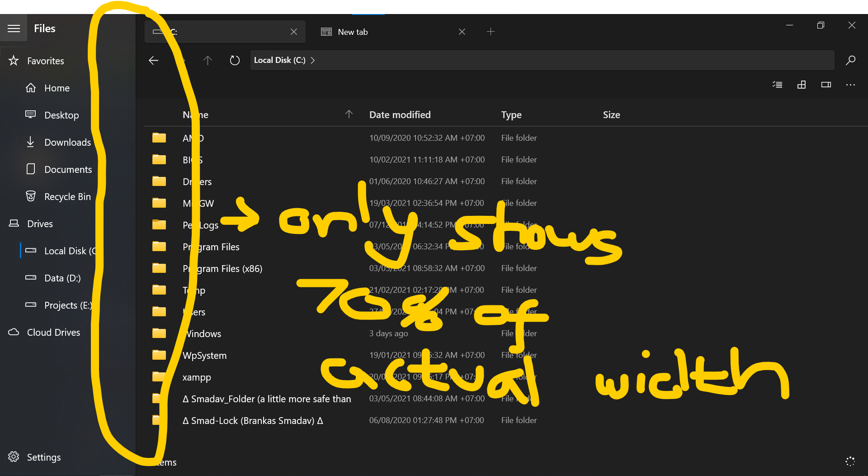Open the Recycle Bin from the sidebar
Image resolution: width=868 pixels, height=476 pixels.
67,196
